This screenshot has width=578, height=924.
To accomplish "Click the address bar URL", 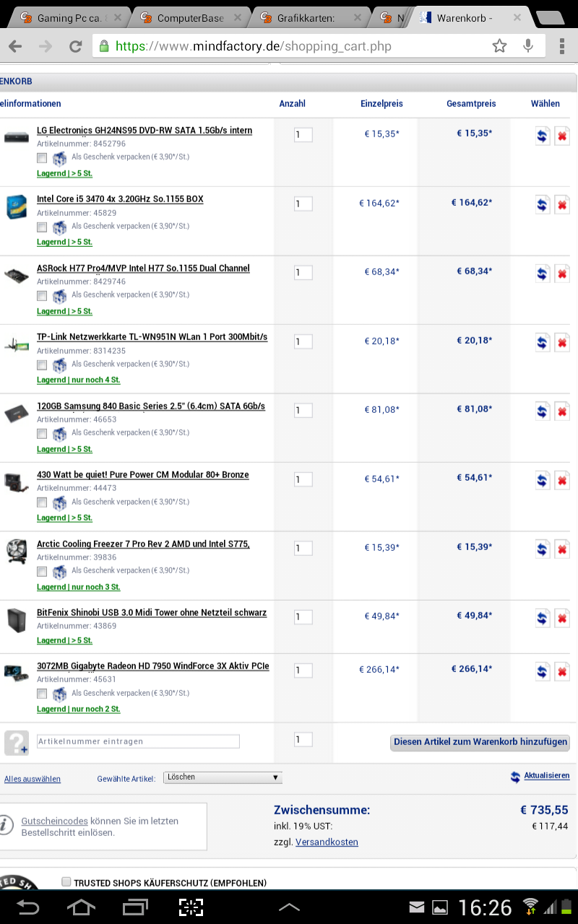I will click(254, 46).
